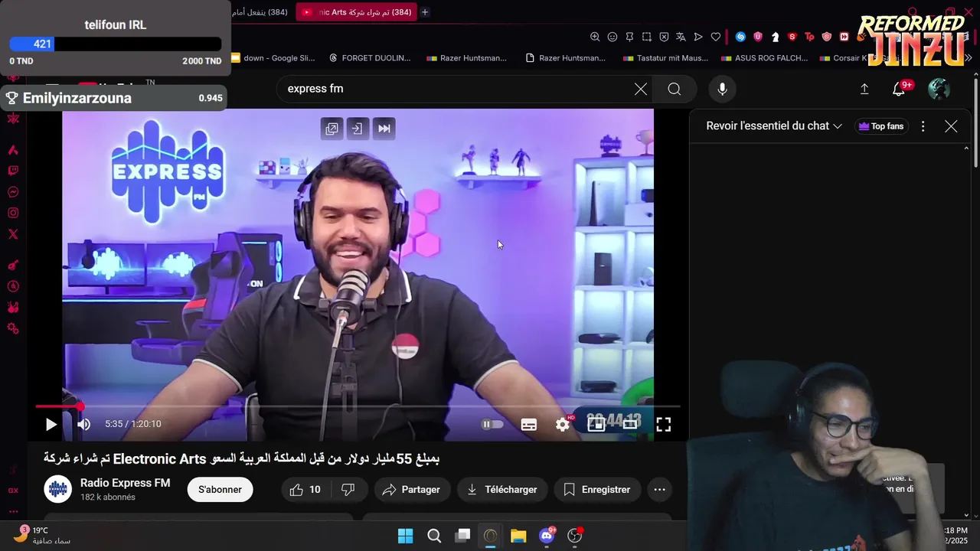Open a new browser tab with plus
This screenshot has width=980, height=551.
[x=425, y=12]
